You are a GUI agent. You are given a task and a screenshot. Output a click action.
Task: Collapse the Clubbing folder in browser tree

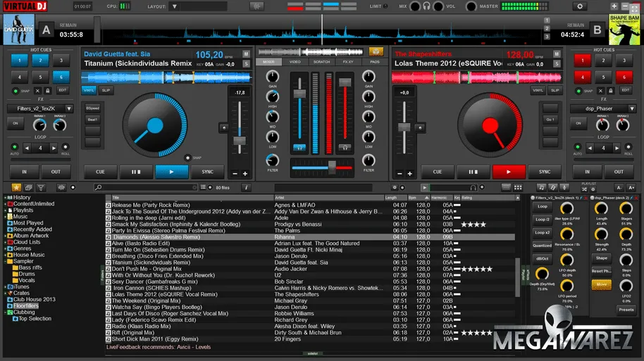tap(6, 312)
